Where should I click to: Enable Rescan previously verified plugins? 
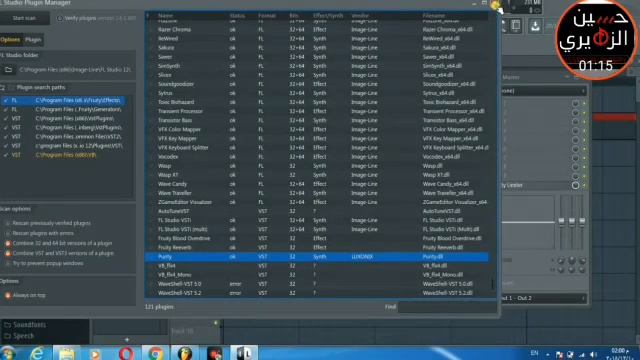[7, 223]
